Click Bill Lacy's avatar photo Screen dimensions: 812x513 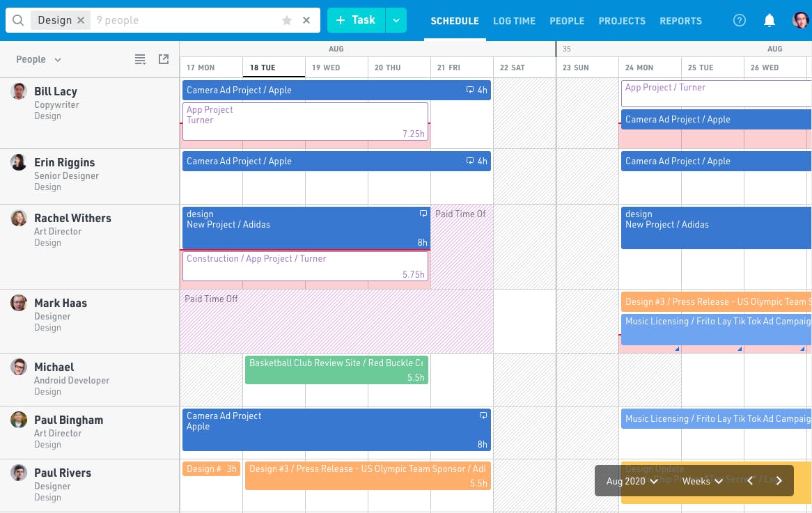tap(19, 91)
